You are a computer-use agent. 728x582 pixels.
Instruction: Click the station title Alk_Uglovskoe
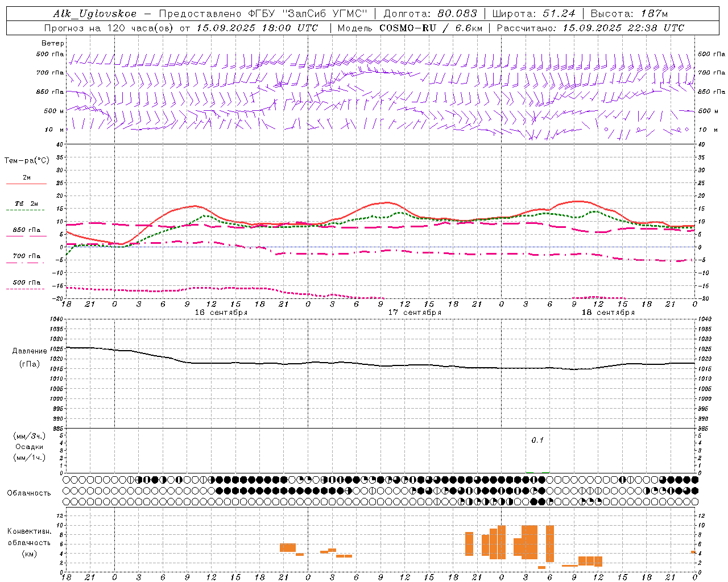(x=95, y=14)
